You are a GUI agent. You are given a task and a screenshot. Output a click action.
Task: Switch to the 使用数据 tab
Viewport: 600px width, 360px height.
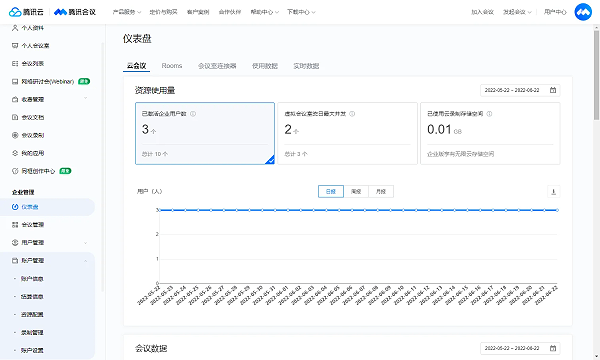pos(265,66)
